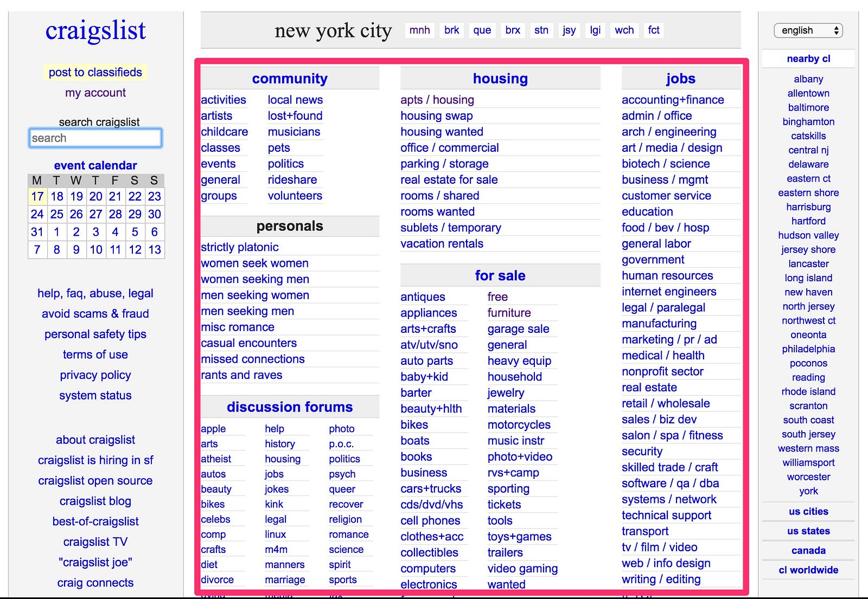Open best-of-craigslist
The height and width of the screenshot is (599, 868).
click(x=95, y=521)
